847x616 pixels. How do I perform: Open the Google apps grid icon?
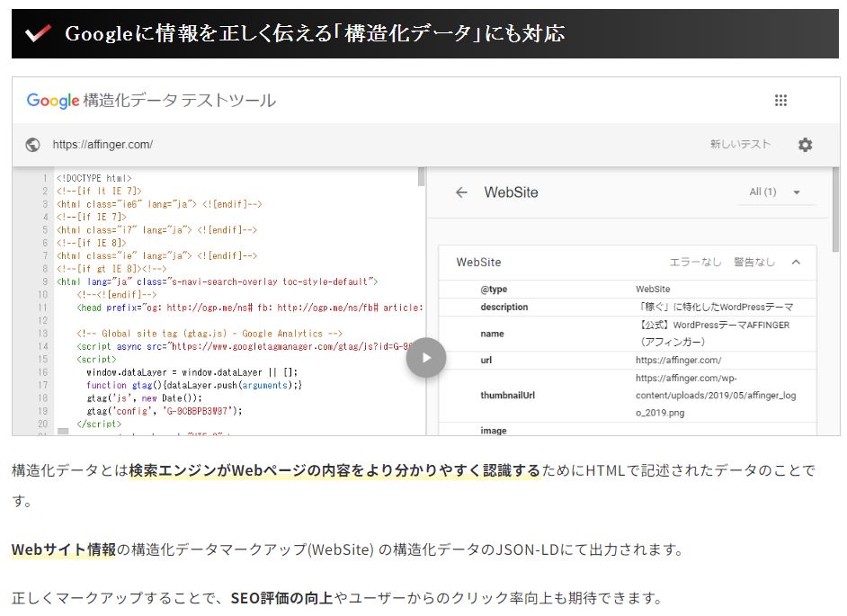coord(780,100)
